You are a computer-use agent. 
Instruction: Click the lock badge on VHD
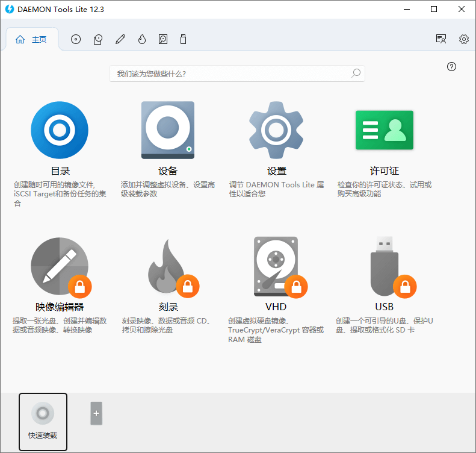tap(296, 287)
